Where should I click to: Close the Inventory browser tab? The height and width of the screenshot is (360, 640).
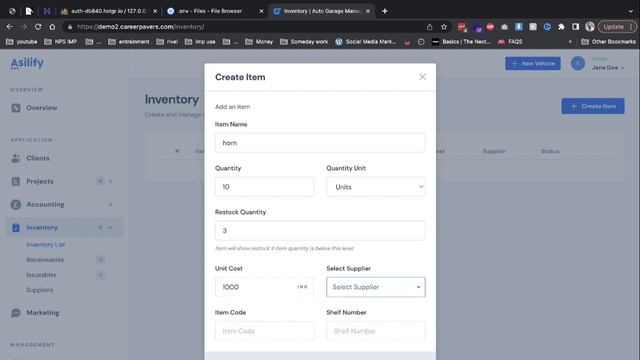[x=368, y=11]
